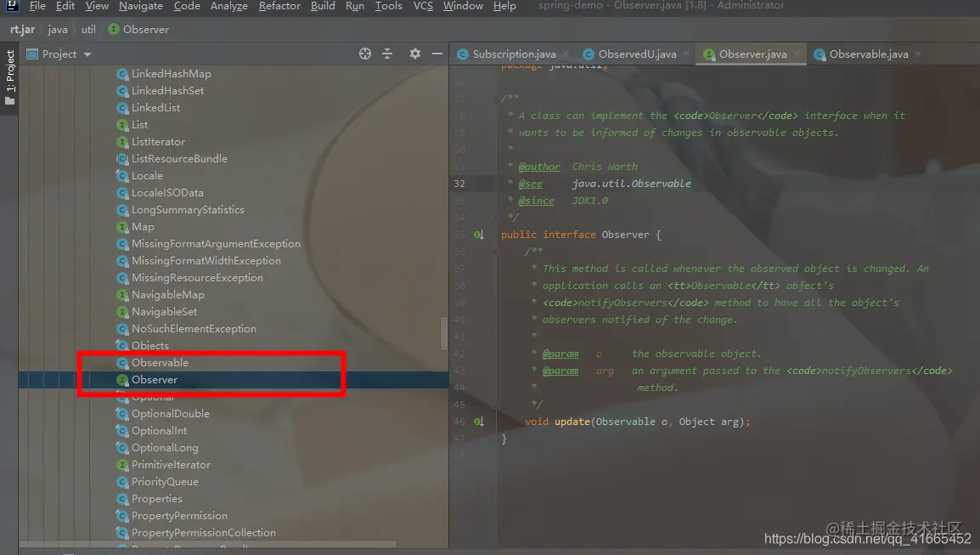Select PropertyPermission in tree
Screen dimensions: 980x555
pos(178,516)
